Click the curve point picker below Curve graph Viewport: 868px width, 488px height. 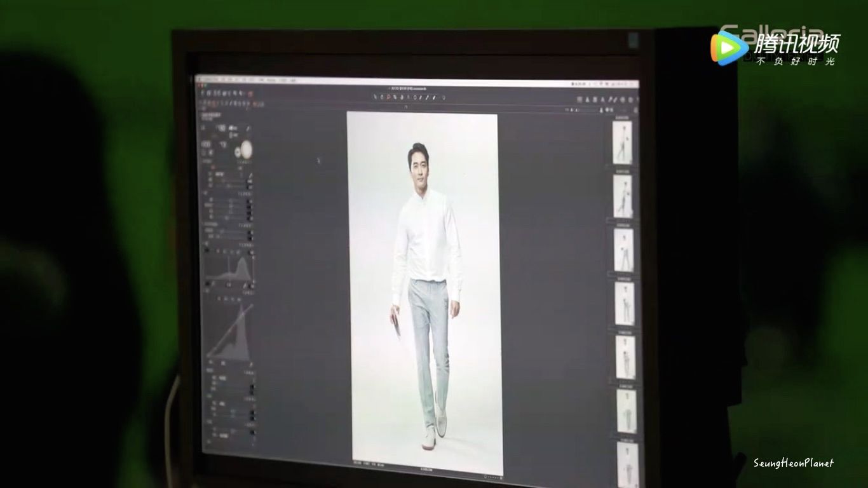[250, 363]
